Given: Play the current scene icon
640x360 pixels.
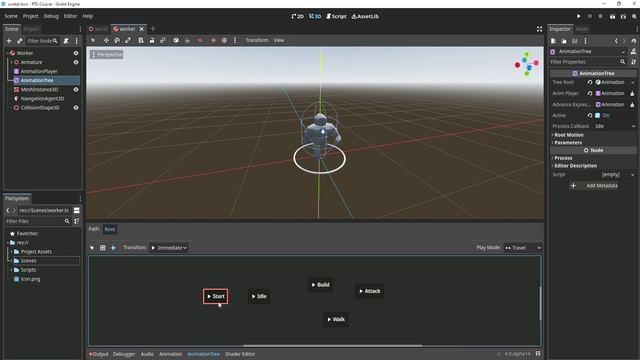Looking at the screenshot, I should 612,16.
